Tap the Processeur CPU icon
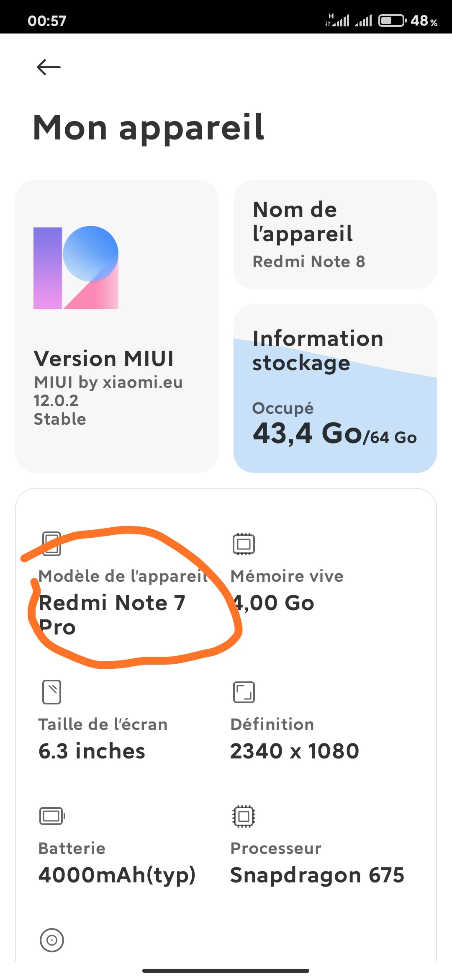 click(x=244, y=816)
